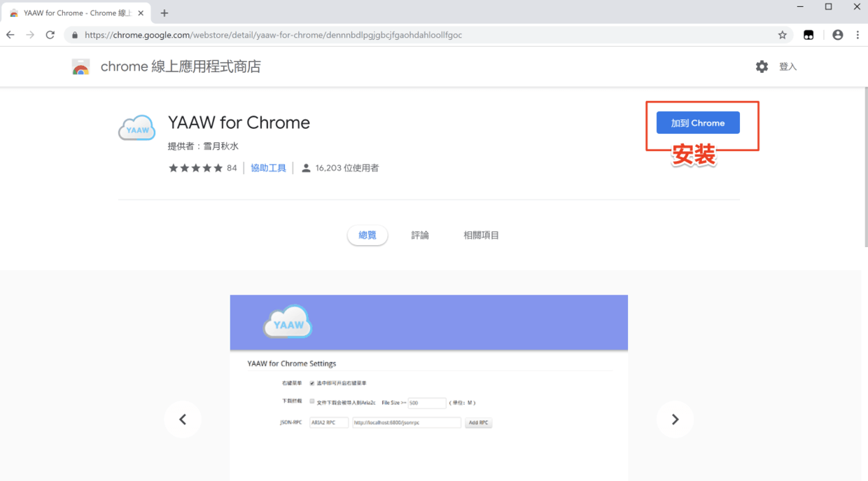Click the YAAW cloud extension icon
The image size is (868, 481).
(136, 128)
